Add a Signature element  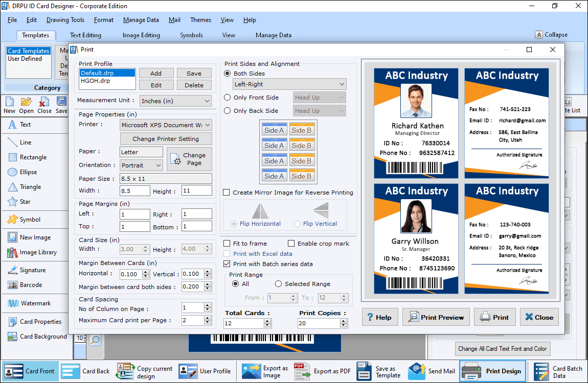(x=27, y=270)
